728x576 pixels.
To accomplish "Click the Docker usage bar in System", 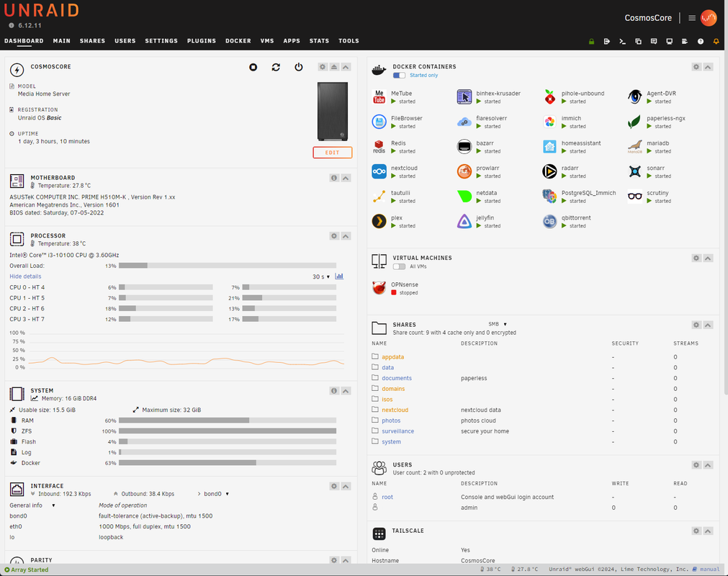I will point(228,463).
